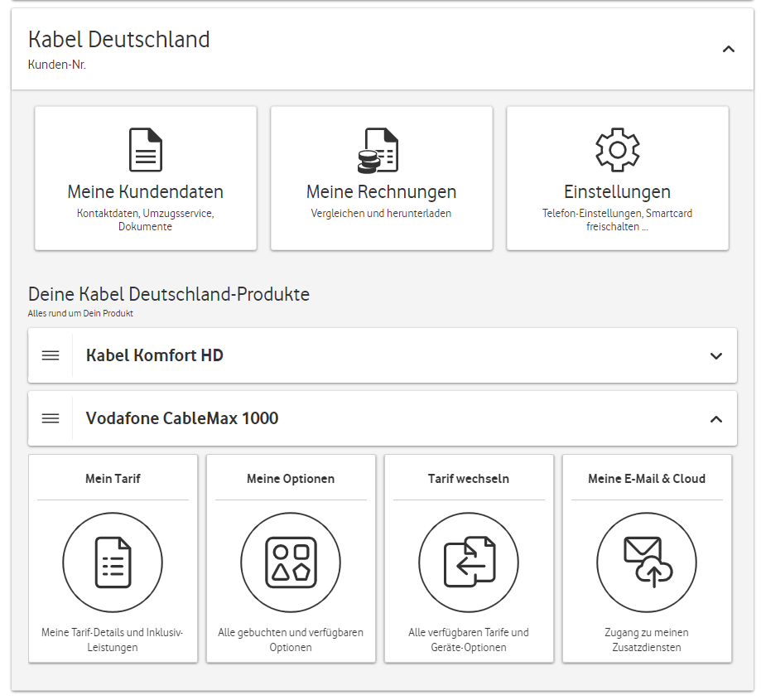Click hamburger handle beside Kabel Komfort HD
The image size is (761, 700).
pos(51,355)
